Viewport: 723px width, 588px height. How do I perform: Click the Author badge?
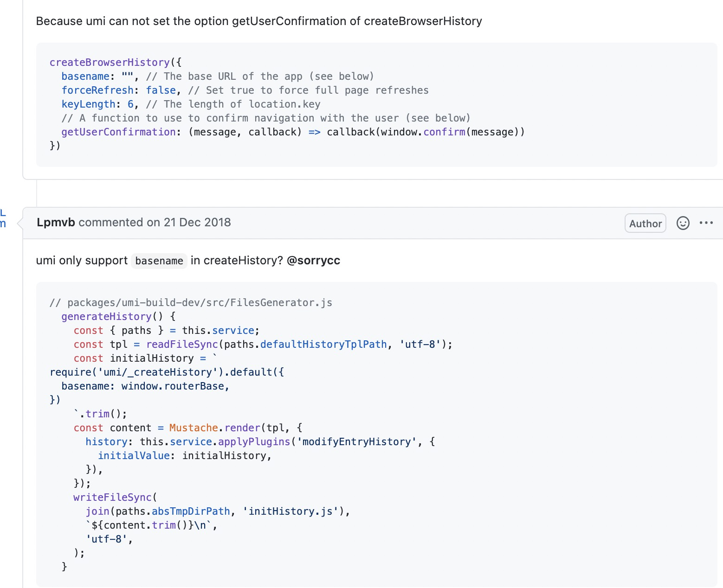[x=645, y=223]
